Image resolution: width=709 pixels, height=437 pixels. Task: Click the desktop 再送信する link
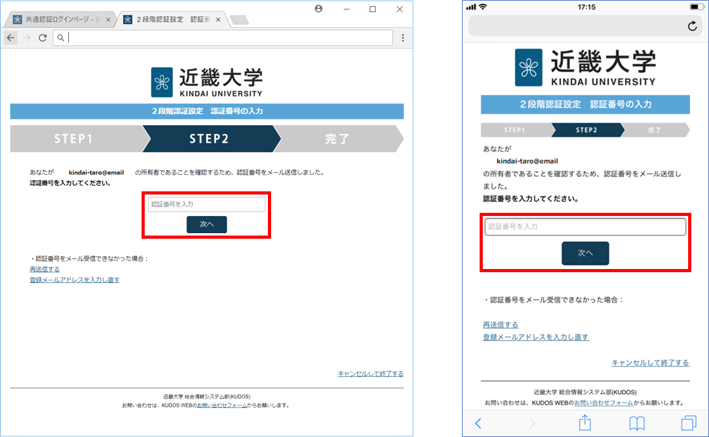[45, 269]
